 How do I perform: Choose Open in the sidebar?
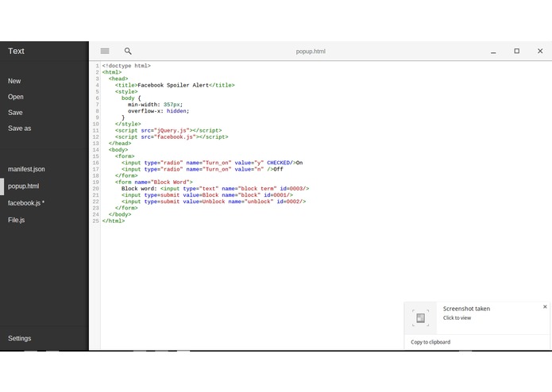click(x=16, y=97)
